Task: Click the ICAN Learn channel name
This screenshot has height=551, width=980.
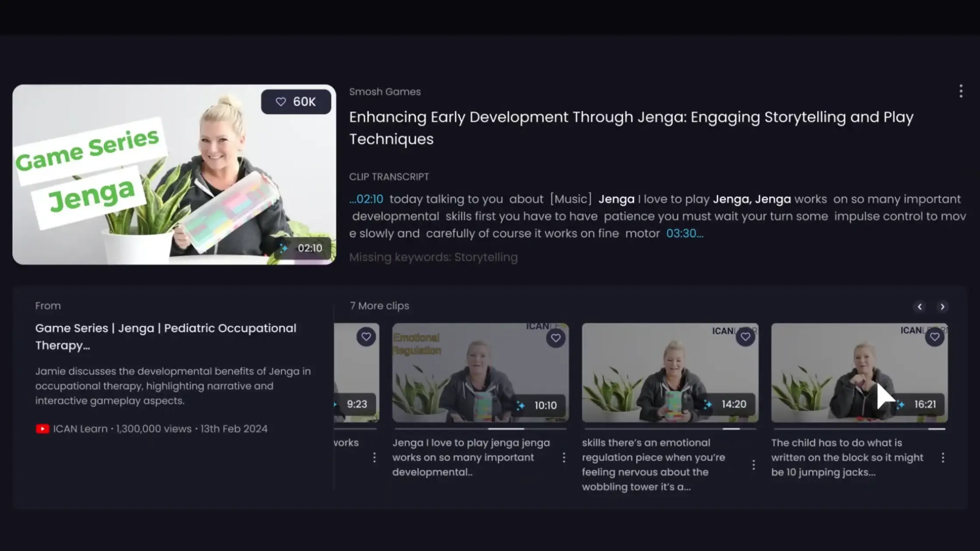Action: [x=80, y=429]
